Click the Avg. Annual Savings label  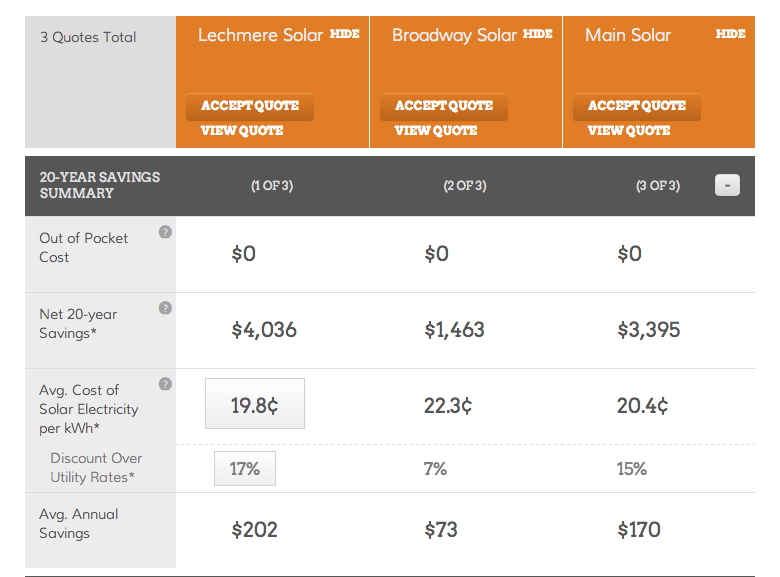click(79, 523)
